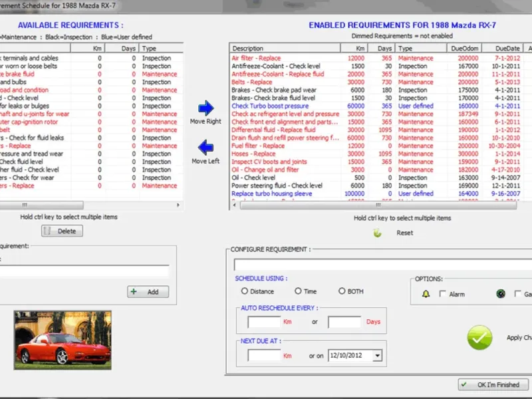The width and height of the screenshot is (532, 399).
Task: Open the Next Due date dropdown
Action: pyautogui.click(x=377, y=356)
